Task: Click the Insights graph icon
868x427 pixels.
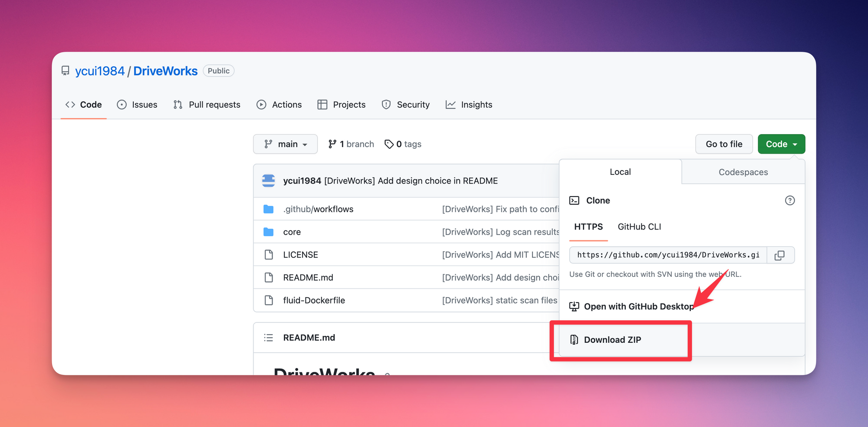Action: 450,105
